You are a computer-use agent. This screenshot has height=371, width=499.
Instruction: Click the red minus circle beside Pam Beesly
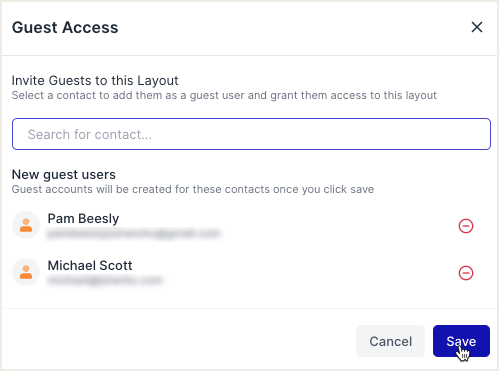466,226
